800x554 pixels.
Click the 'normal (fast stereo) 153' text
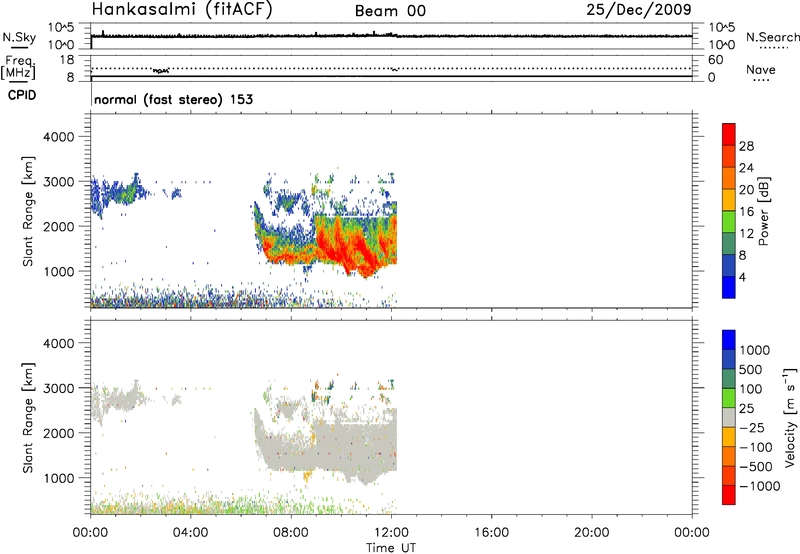pyautogui.click(x=173, y=99)
